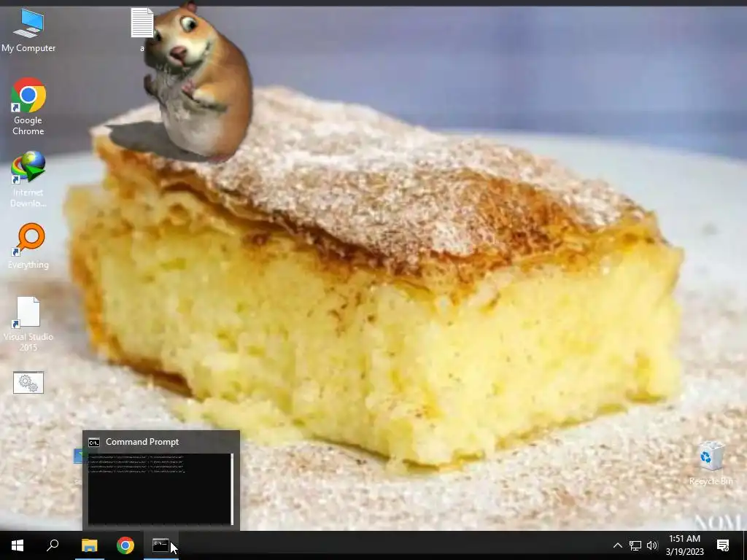747x560 pixels.
Task: Click the small blue desktop icon beside the preview
Action: coord(78,456)
